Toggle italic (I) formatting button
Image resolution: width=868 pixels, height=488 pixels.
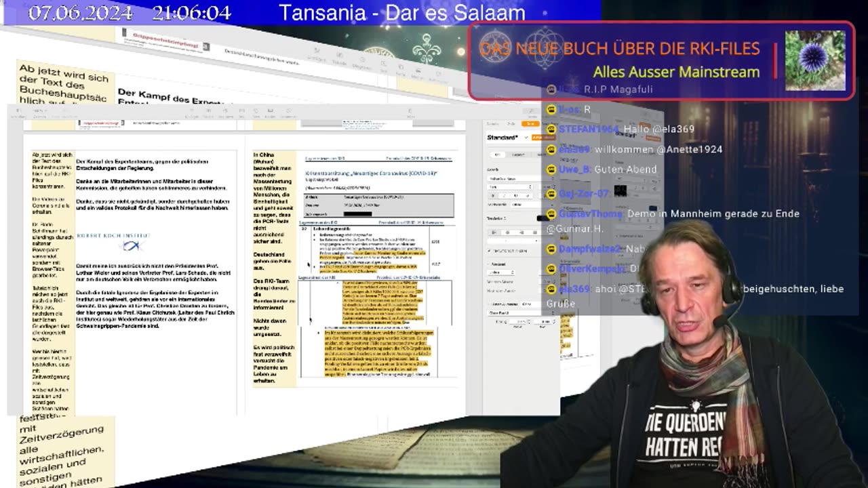tap(505, 196)
